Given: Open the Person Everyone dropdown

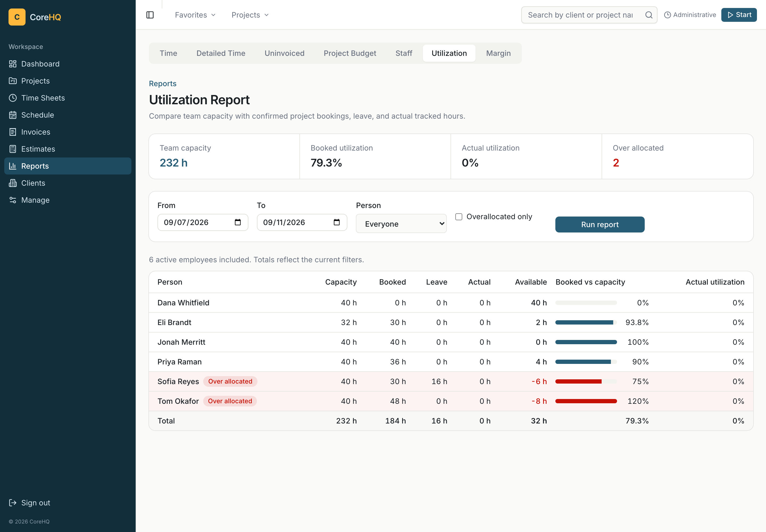Looking at the screenshot, I should (x=401, y=224).
